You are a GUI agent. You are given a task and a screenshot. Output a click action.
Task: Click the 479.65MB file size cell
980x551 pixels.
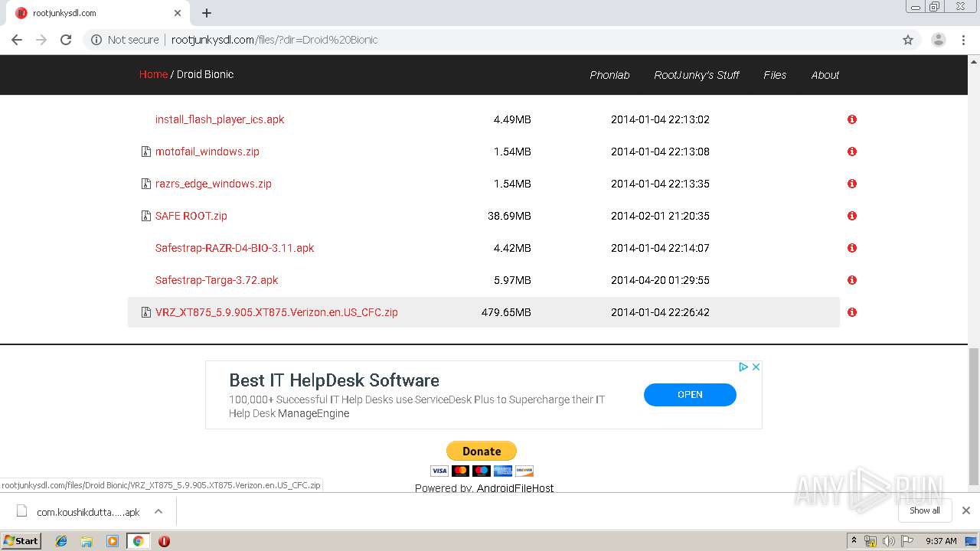506,312
